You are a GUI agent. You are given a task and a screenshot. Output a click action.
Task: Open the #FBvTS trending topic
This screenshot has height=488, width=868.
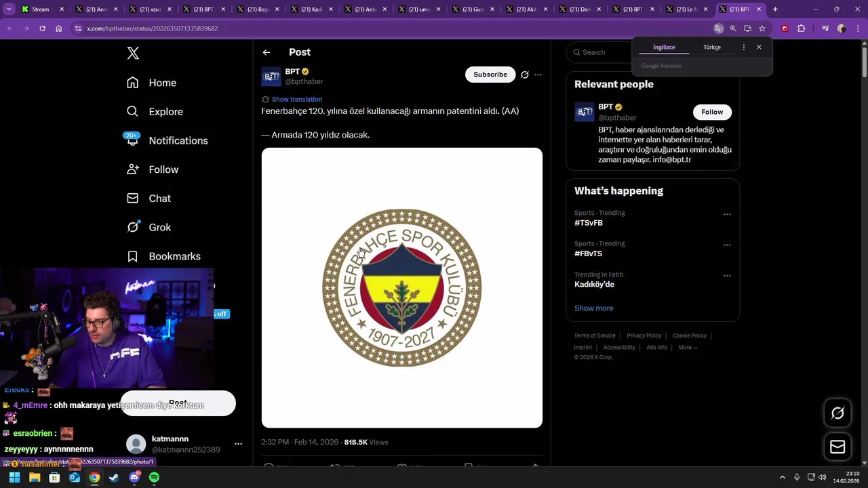point(589,253)
